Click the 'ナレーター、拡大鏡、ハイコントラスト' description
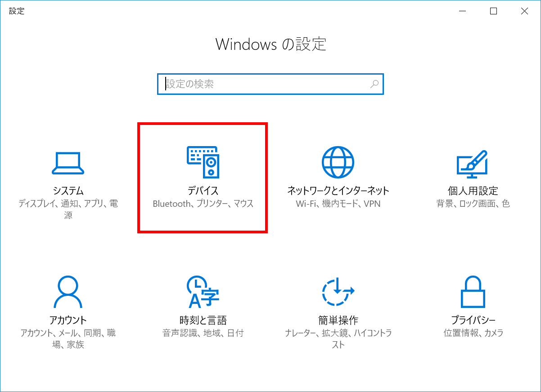The height and width of the screenshot is (392, 541). tap(338, 339)
